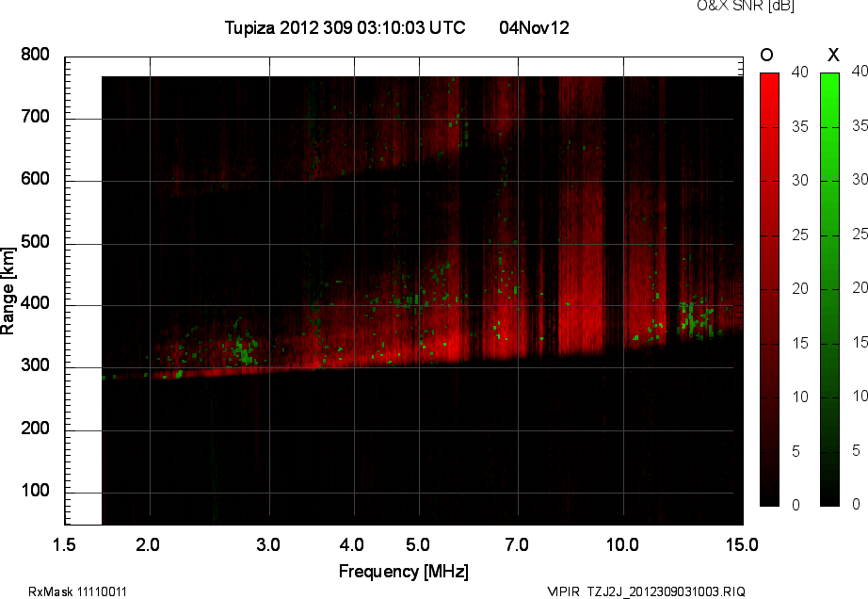Image resolution: width=868 pixels, height=599 pixels.
Task: Click the 200 range tick label
Action: [x=35, y=428]
